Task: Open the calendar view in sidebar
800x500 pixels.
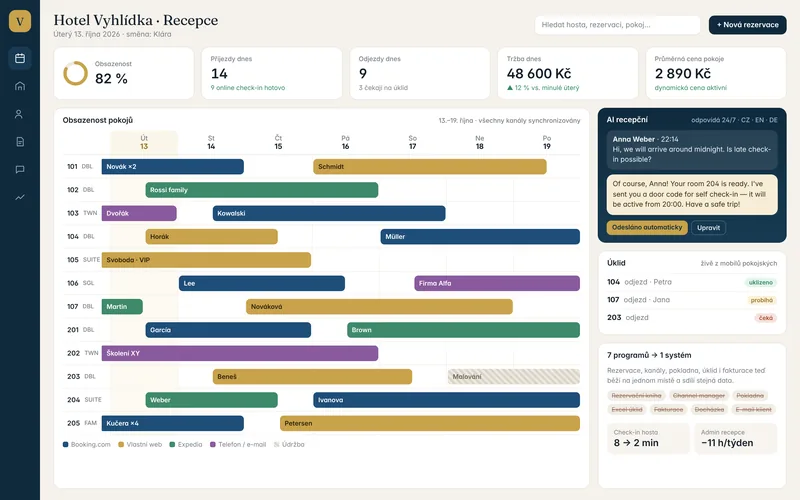Action: click(x=20, y=58)
